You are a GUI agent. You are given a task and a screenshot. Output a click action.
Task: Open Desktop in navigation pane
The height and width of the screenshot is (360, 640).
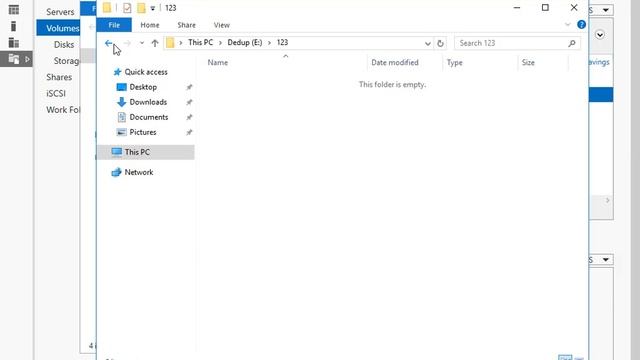tap(143, 87)
